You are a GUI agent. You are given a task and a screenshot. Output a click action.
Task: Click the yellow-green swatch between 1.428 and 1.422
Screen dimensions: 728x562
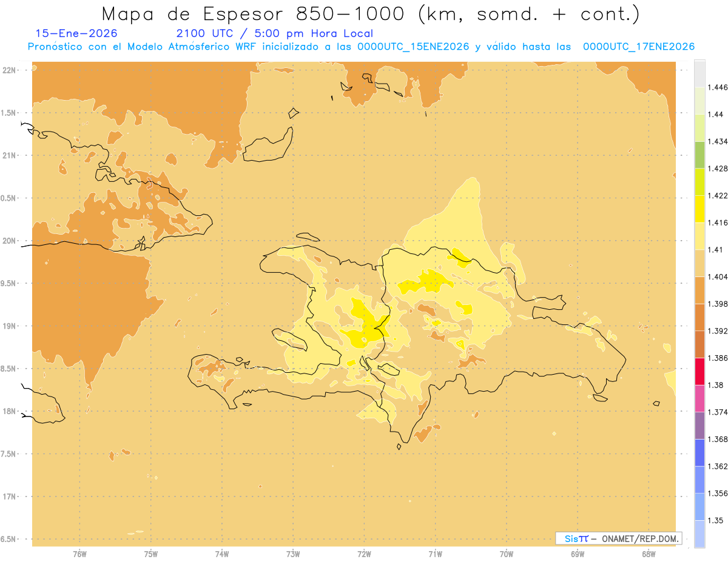699,182
